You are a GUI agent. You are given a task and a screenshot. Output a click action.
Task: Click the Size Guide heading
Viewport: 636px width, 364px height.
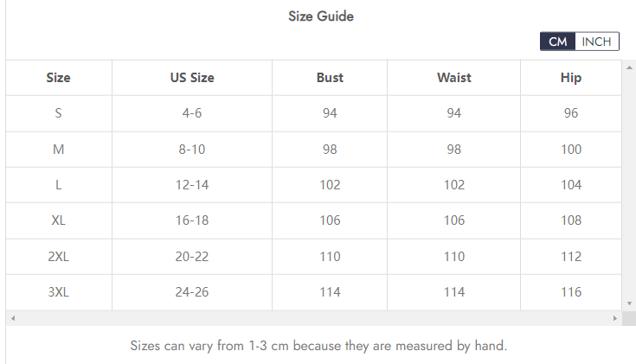coord(321,16)
